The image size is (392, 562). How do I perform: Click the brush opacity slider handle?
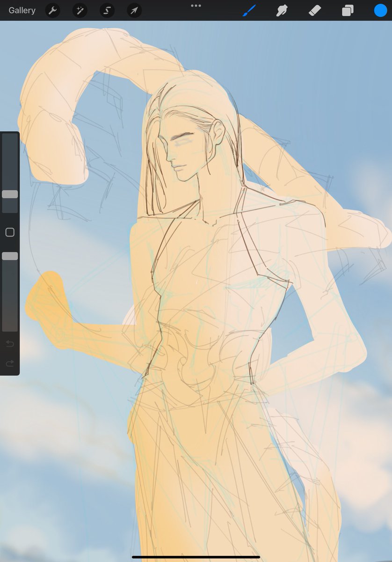click(10, 256)
